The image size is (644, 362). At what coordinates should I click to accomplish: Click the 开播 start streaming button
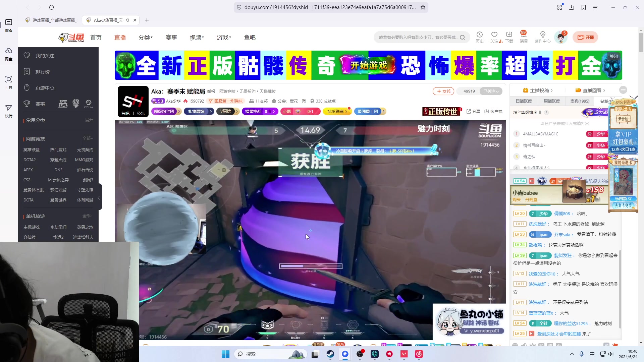tap(585, 37)
